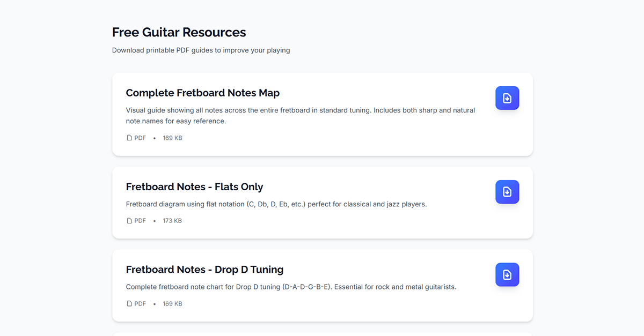The height and width of the screenshot is (336, 644).
Task: Open the Fretboard Notes - Flats Only title
Action: (194, 186)
